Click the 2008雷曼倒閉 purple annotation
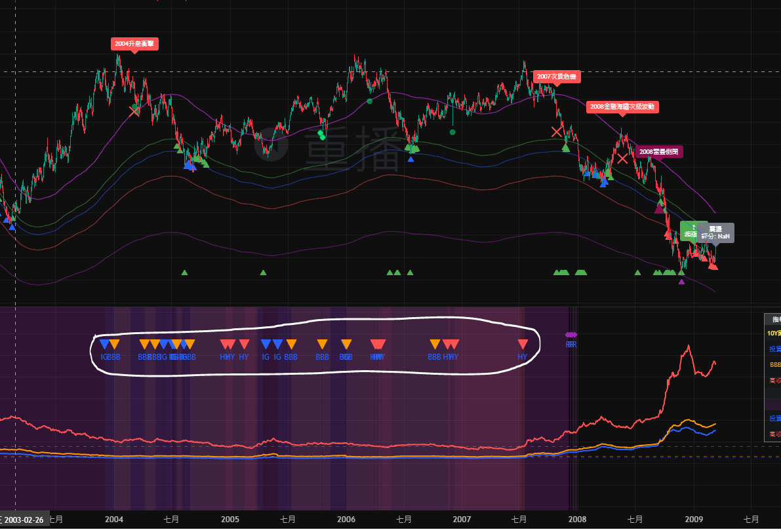The height and width of the screenshot is (532, 781). pos(659,151)
